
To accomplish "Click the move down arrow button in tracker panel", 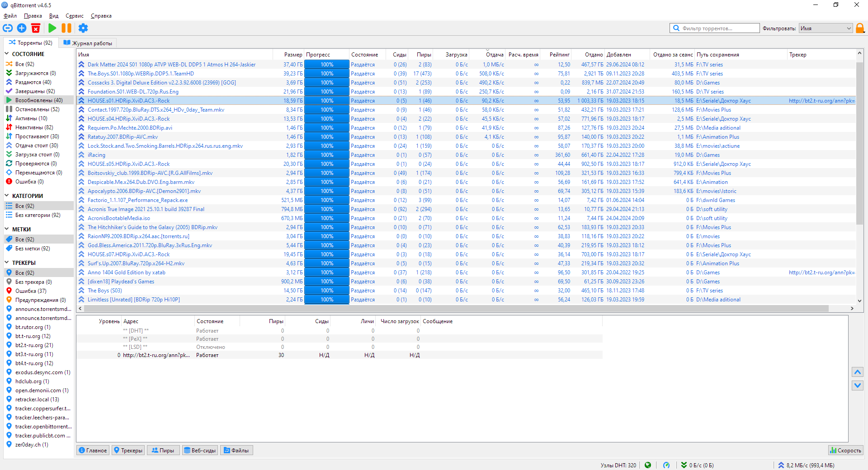I will [858, 385].
